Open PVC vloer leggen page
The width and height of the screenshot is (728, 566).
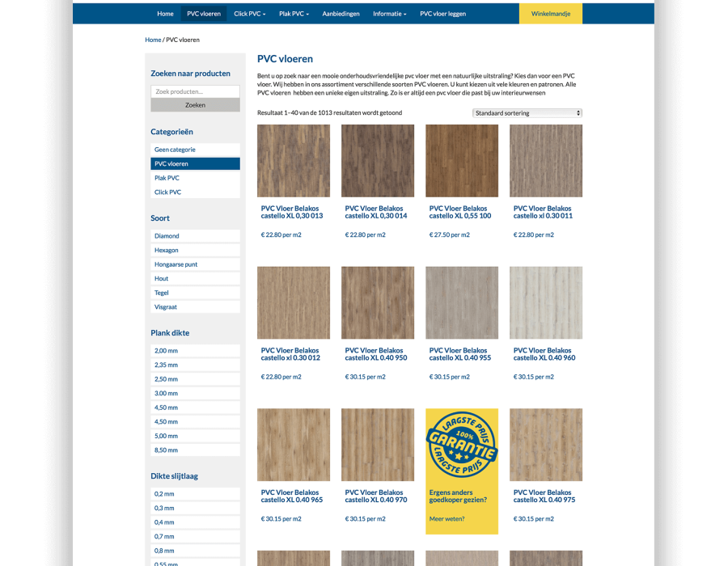[442, 14]
